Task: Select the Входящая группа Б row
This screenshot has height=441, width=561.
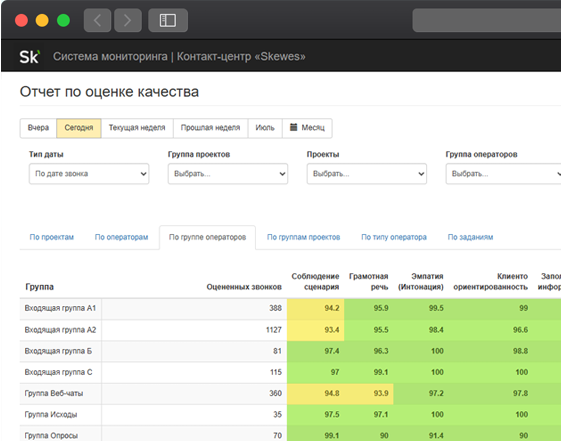Action: 290,351
